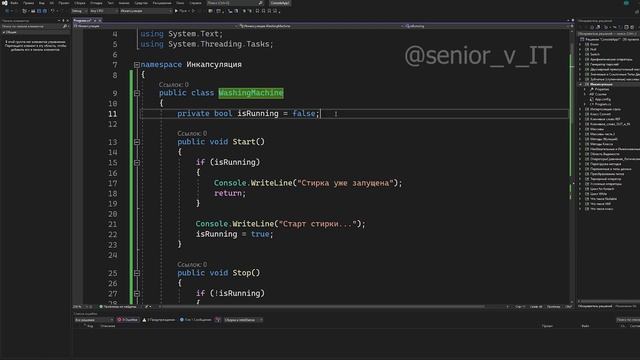Click the Пуск start debugging button

point(182,11)
